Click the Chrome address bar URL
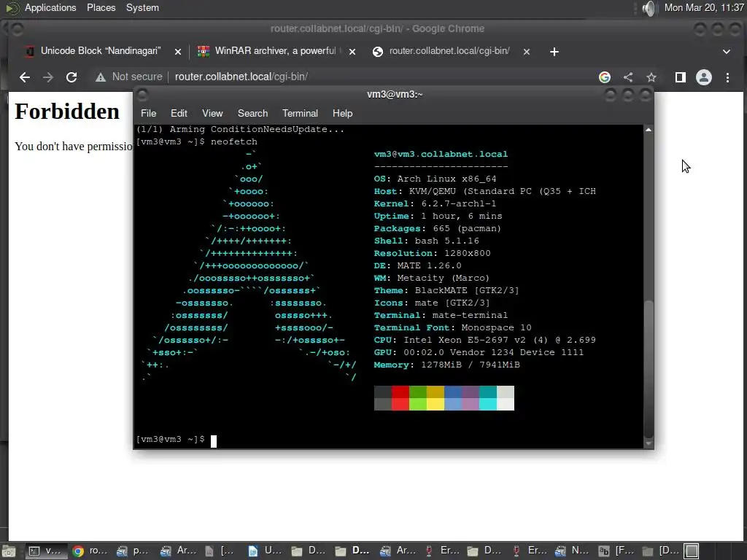Screen dimensions: 747x560 [x=241, y=77]
